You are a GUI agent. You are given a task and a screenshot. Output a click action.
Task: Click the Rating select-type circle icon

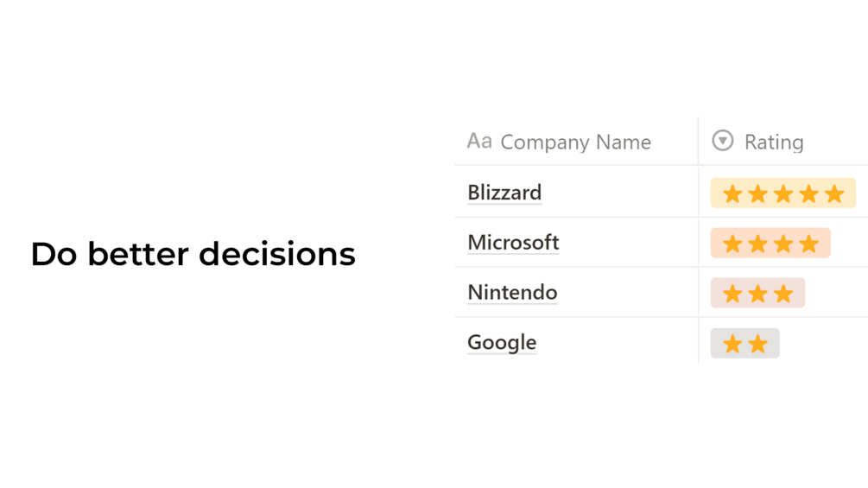coord(722,141)
